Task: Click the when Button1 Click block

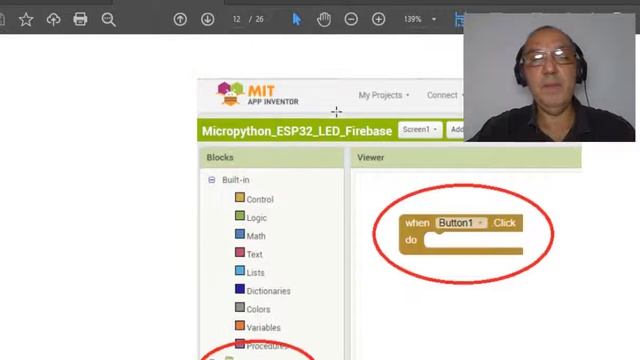Action: point(461,235)
